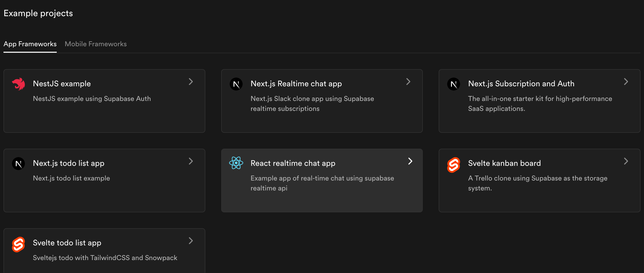Open chevron on Next.js todo list card
This screenshot has height=273, width=644.
click(x=191, y=161)
